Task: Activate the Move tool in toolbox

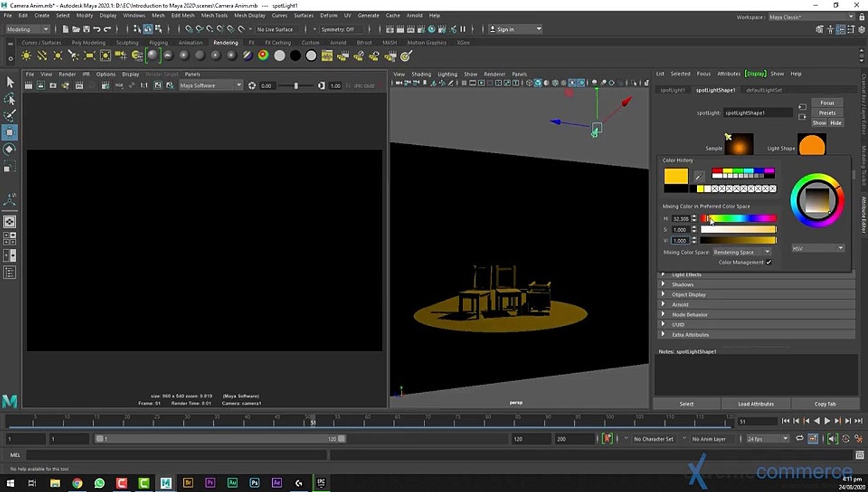Action: point(10,132)
